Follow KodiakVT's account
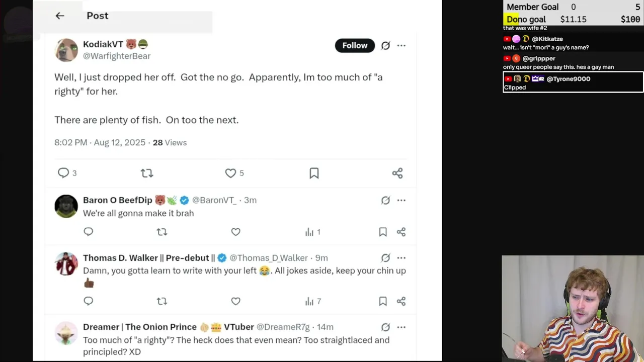The image size is (644, 362). 355,45
